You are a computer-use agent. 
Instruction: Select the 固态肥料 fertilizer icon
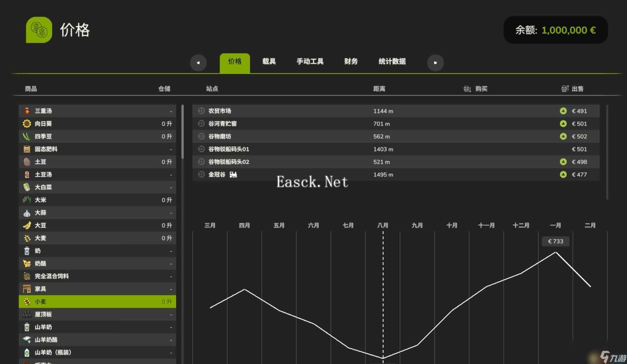click(27, 149)
